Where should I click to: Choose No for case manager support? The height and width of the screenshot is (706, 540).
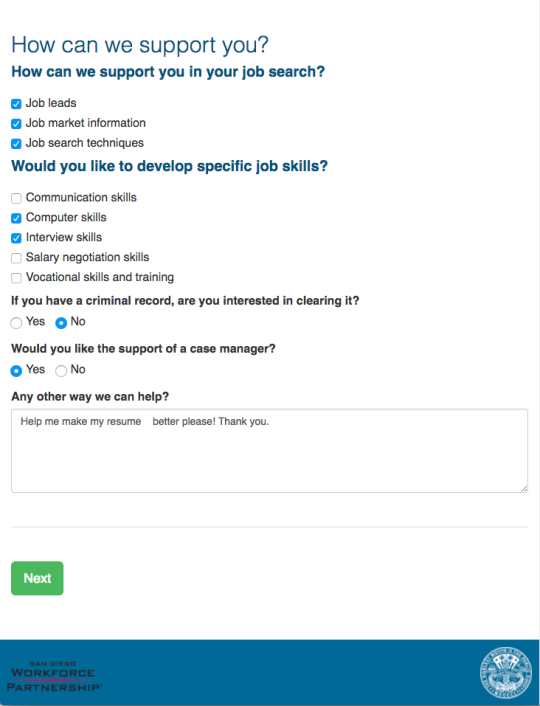point(61,371)
